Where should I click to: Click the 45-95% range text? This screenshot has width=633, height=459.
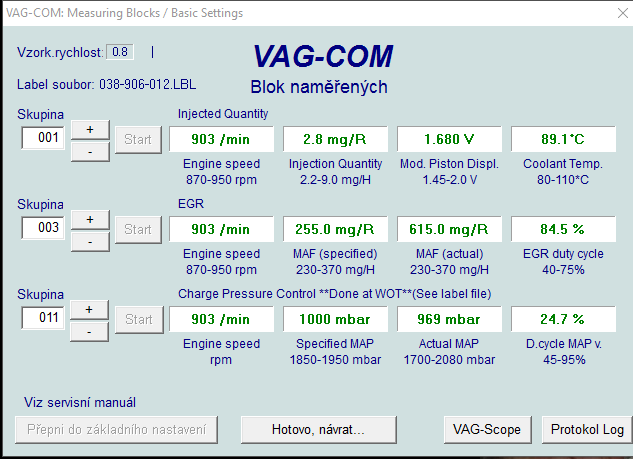pyautogui.click(x=564, y=360)
